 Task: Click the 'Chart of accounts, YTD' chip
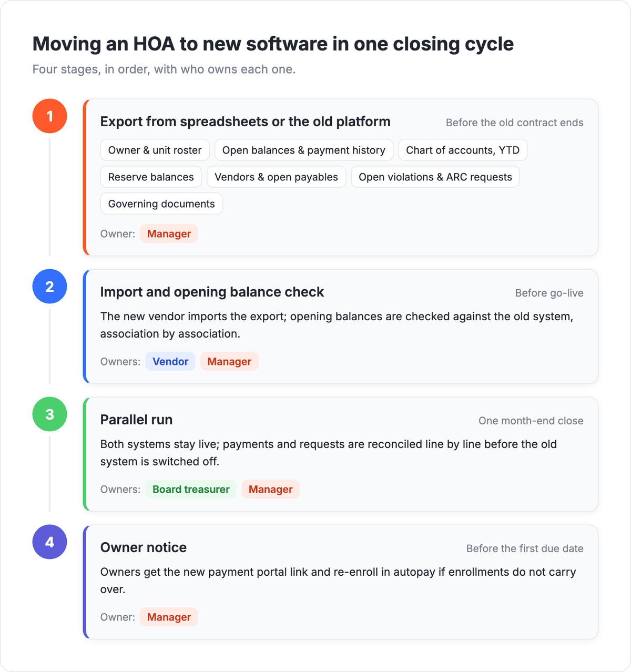click(x=463, y=150)
